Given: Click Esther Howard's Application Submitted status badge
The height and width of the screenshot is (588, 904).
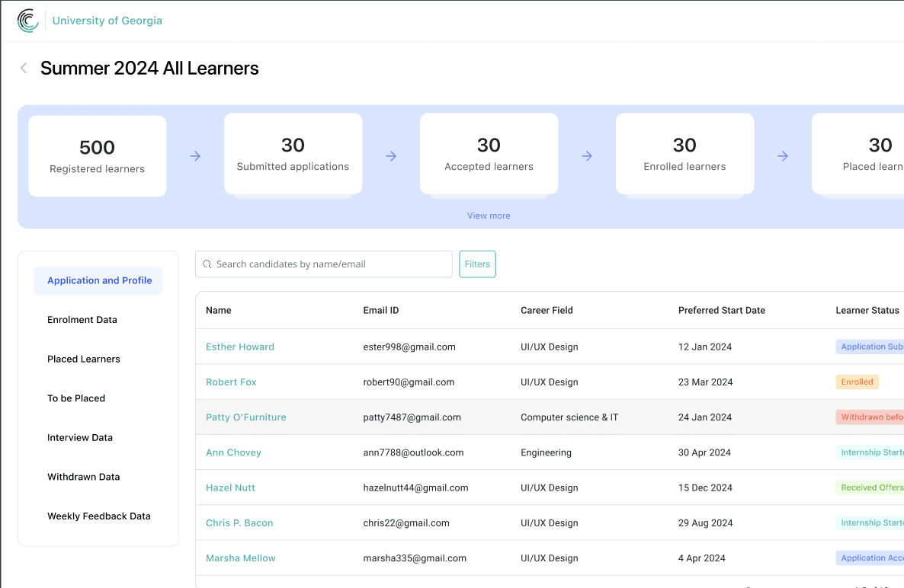Looking at the screenshot, I should [x=870, y=347].
